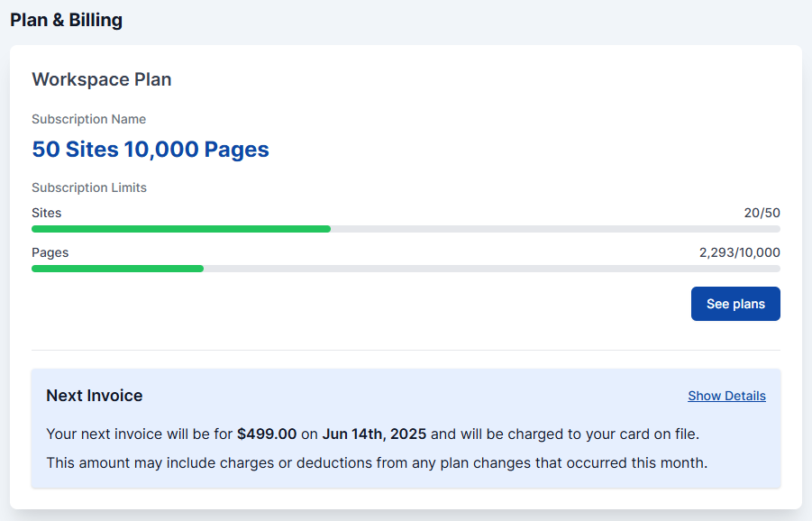This screenshot has width=812, height=521.
Task: Click the Next Invoice heading
Action: click(x=95, y=396)
